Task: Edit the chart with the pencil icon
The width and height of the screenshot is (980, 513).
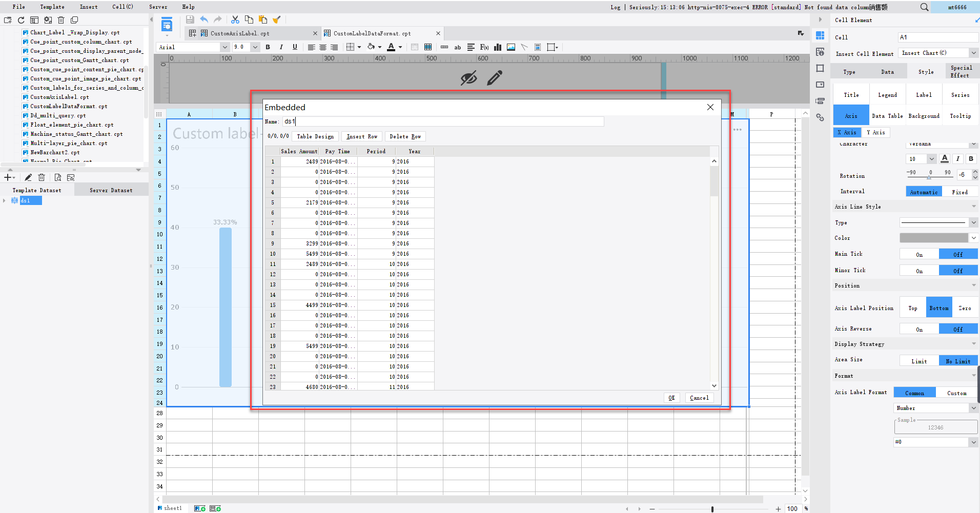Action: (494, 78)
